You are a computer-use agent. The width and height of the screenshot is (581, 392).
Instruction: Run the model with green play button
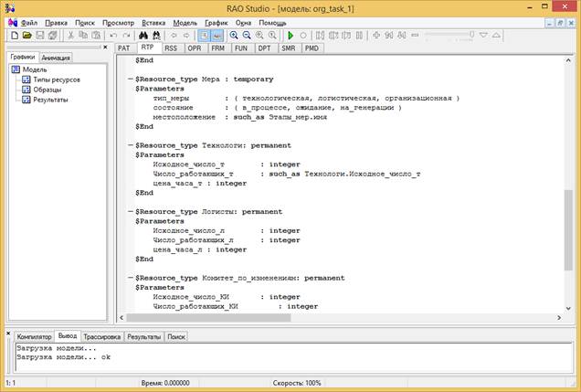pos(290,36)
